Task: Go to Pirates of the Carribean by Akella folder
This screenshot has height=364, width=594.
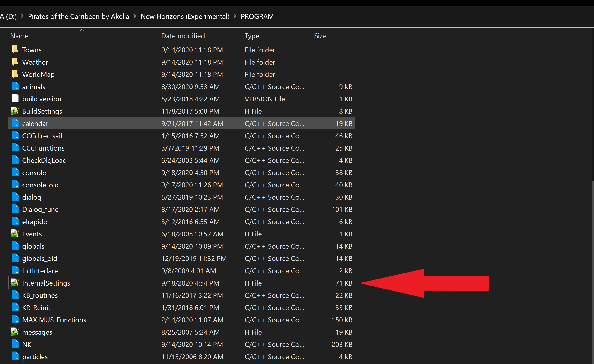Action: 79,16
